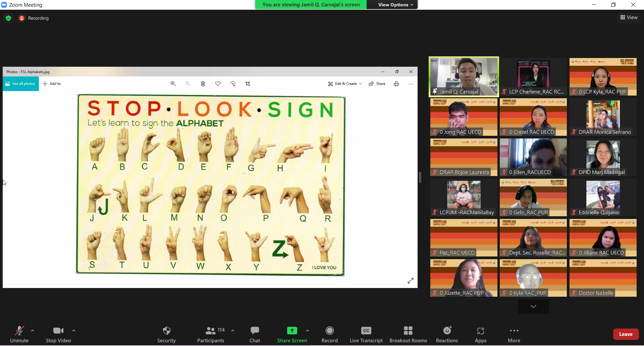Image resolution: width=644 pixels, height=346 pixels.
Task: Unmute the microphone
Action: (x=19, y=334)
